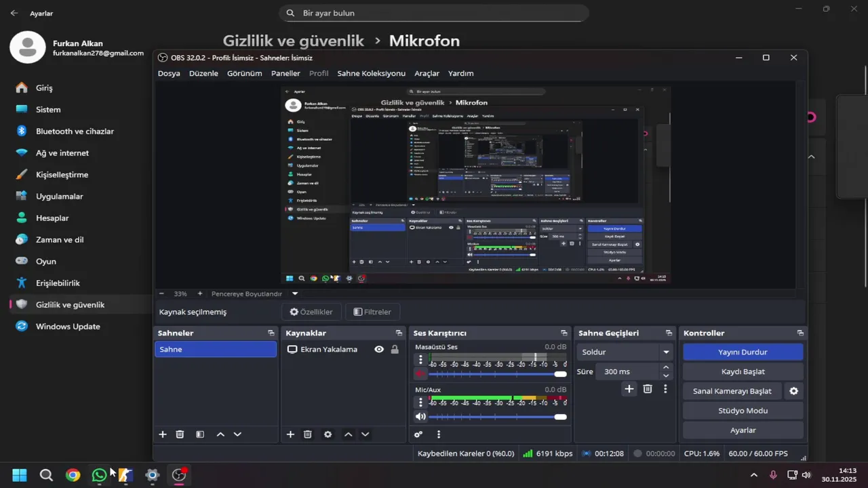Click the Settings back arrow
Screen dimensions: 868x488
coord(14,13)
